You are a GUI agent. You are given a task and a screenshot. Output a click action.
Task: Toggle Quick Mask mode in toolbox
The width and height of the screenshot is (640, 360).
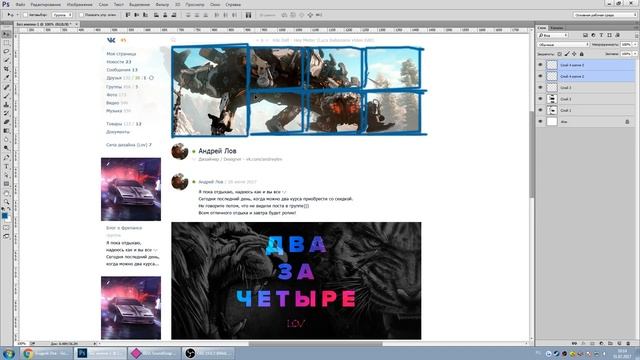(6, 228)
